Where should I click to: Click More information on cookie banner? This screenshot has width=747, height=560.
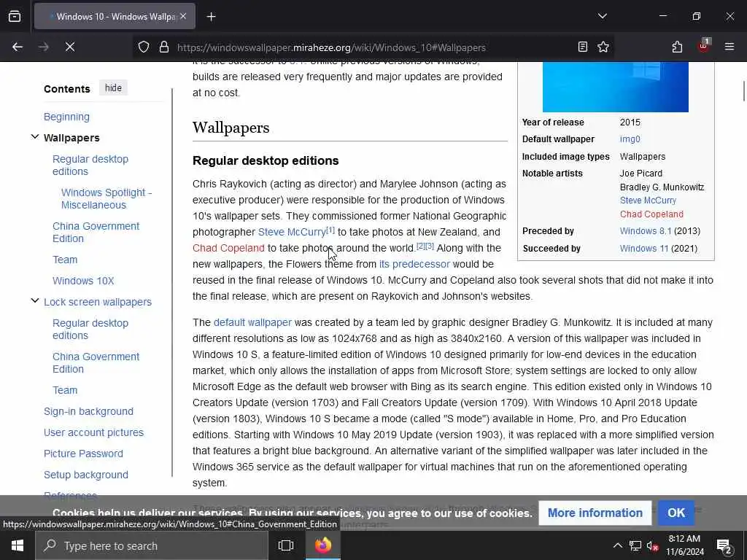point(595,513)
